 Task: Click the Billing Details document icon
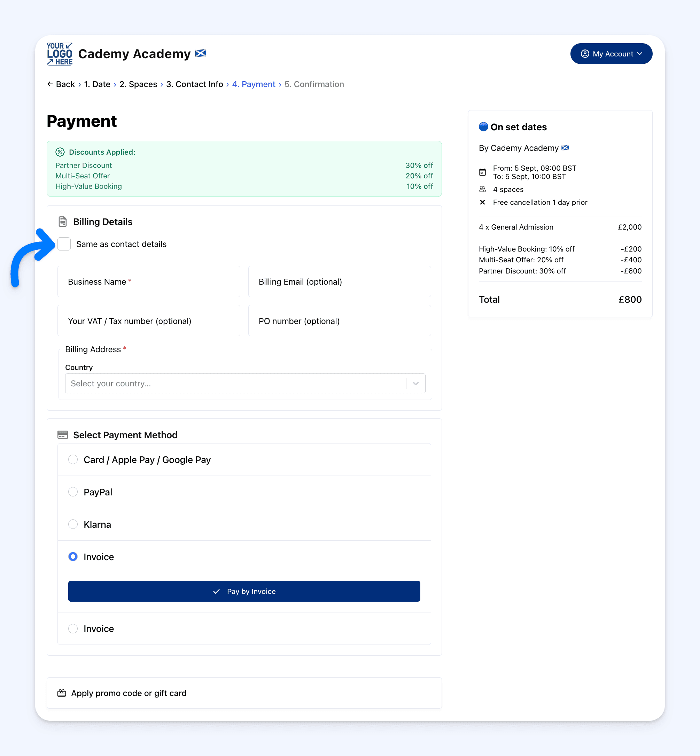[x=62, y=222]
